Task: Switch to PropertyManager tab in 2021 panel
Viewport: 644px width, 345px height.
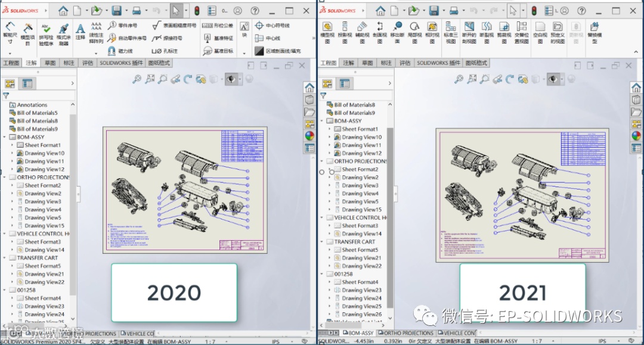Action: click(344, 83)
